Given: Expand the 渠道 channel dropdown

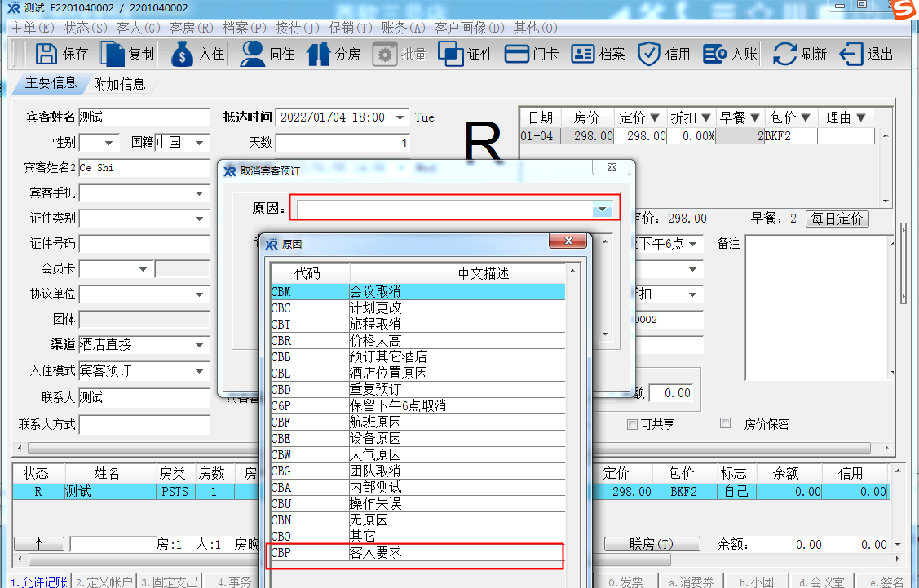Looking at the screenshot, I should pos(200,345).
